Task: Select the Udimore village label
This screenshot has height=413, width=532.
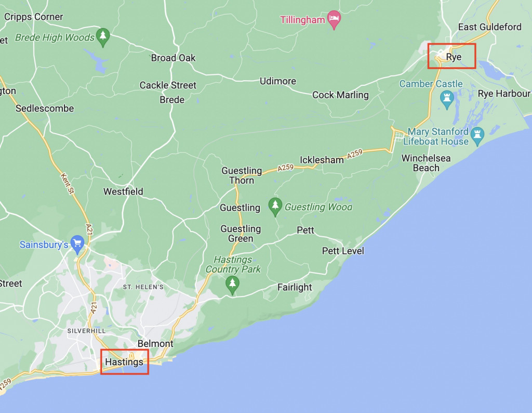Action: (x=278, y=81)
